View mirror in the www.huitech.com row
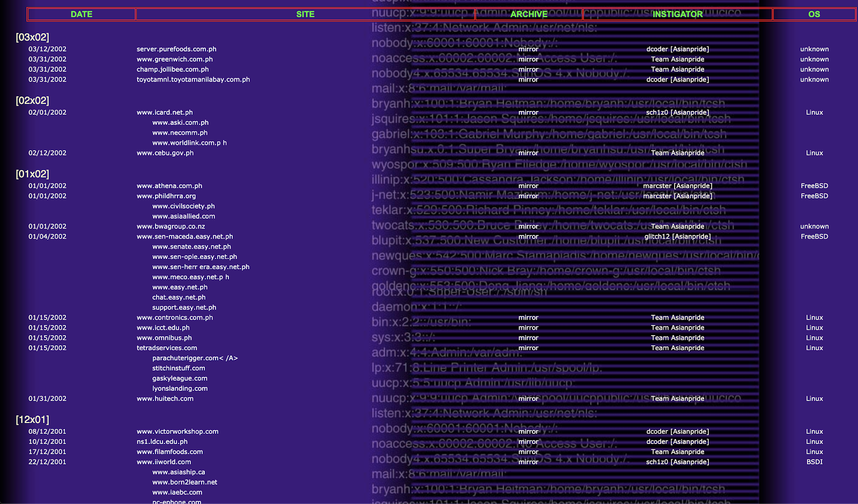 tap(528, 399)
